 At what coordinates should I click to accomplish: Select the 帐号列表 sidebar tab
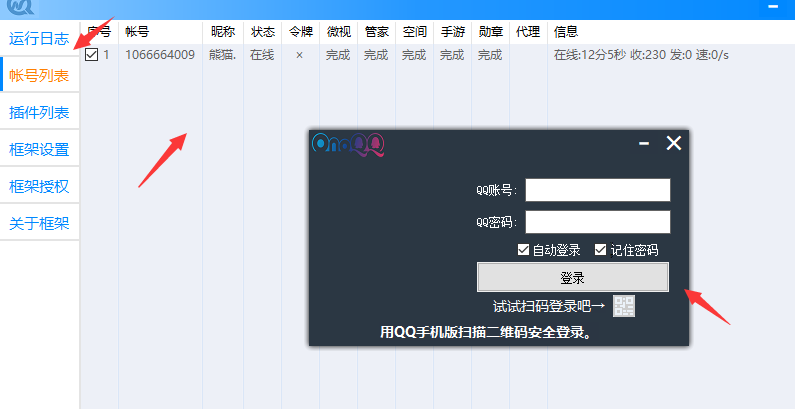pyautogui.click(x=39, y=76)
